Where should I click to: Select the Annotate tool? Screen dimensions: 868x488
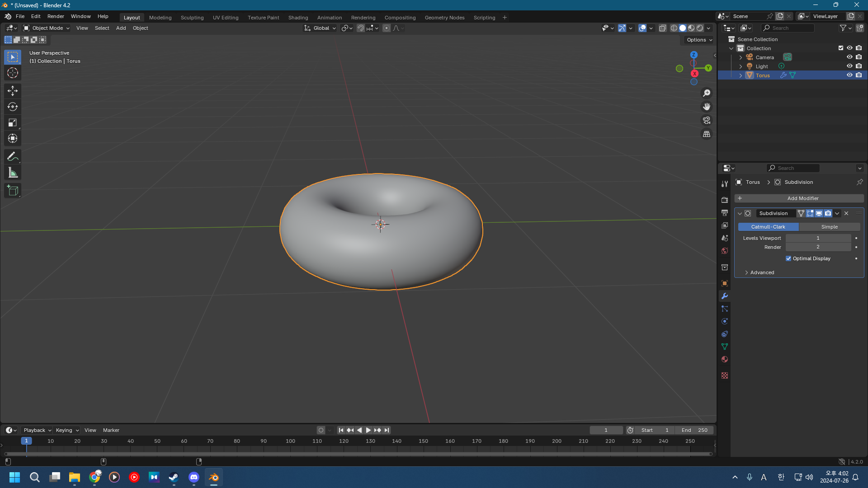point(13,157)
